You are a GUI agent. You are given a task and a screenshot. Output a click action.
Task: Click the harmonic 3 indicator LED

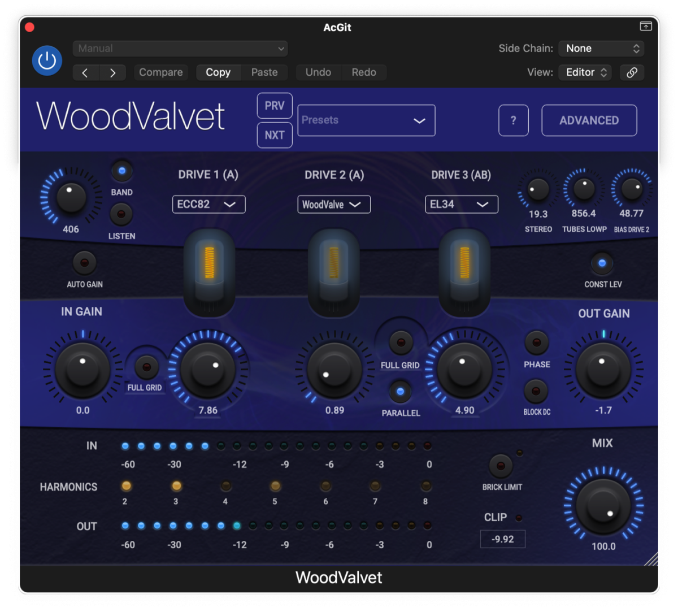(x=176, y=486)
